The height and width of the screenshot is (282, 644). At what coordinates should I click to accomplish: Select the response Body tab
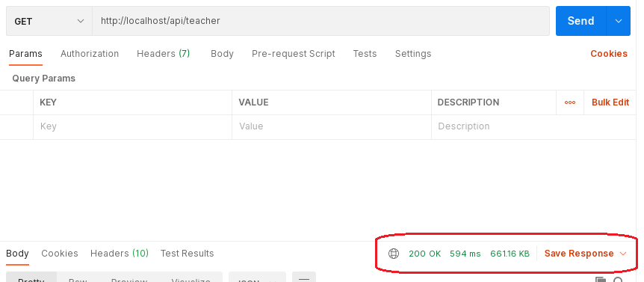click(x=17, y=254)
